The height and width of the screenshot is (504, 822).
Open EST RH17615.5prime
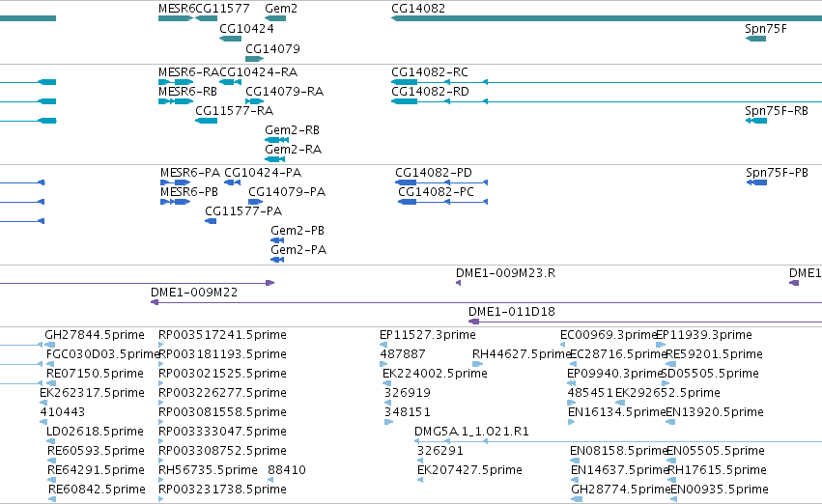click(717, 470)
